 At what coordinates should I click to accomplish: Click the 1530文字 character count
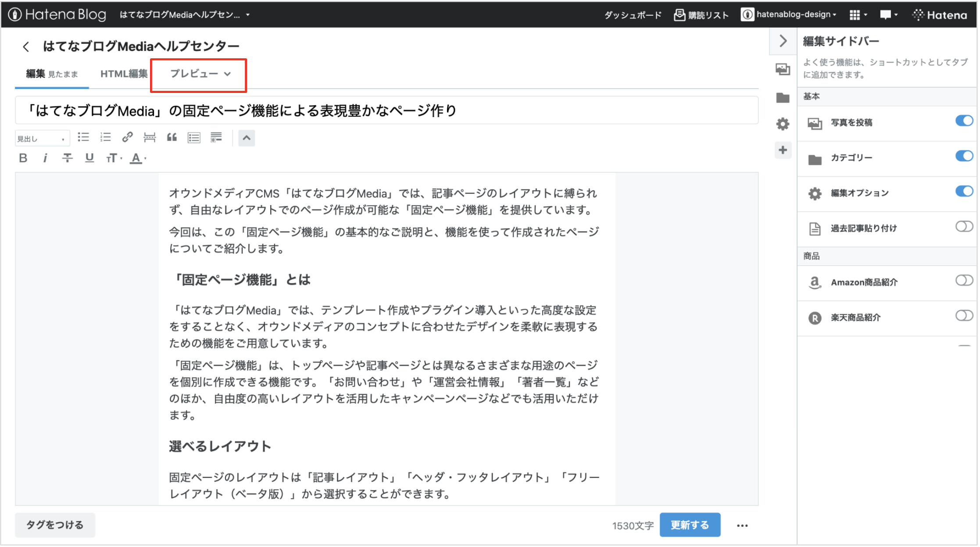tap(633, 526)
